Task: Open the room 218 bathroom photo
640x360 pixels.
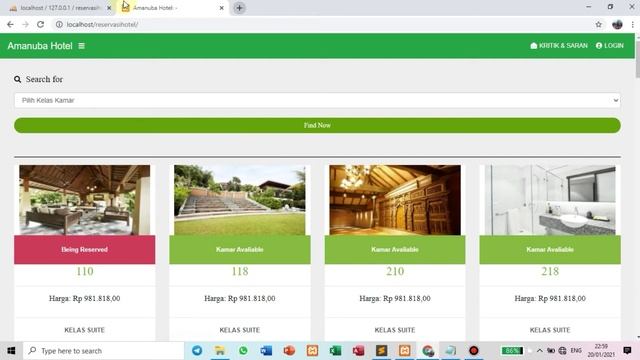Action: click(550, 200)
